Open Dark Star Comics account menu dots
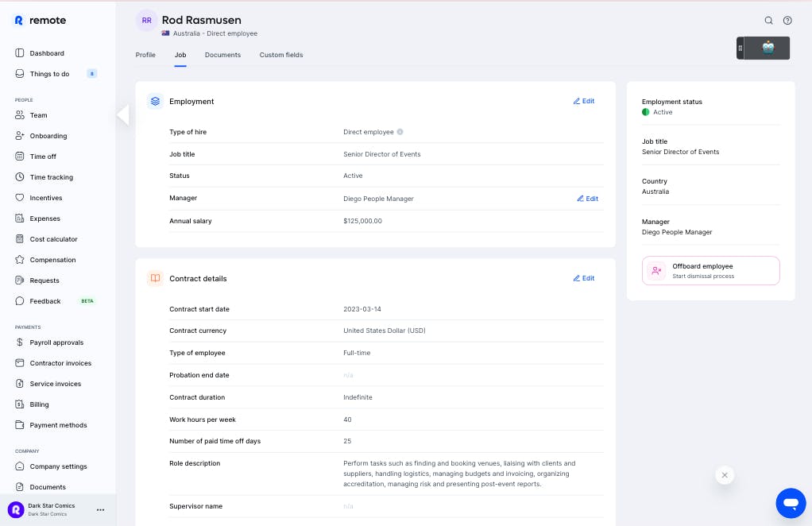 click(100, 509)
